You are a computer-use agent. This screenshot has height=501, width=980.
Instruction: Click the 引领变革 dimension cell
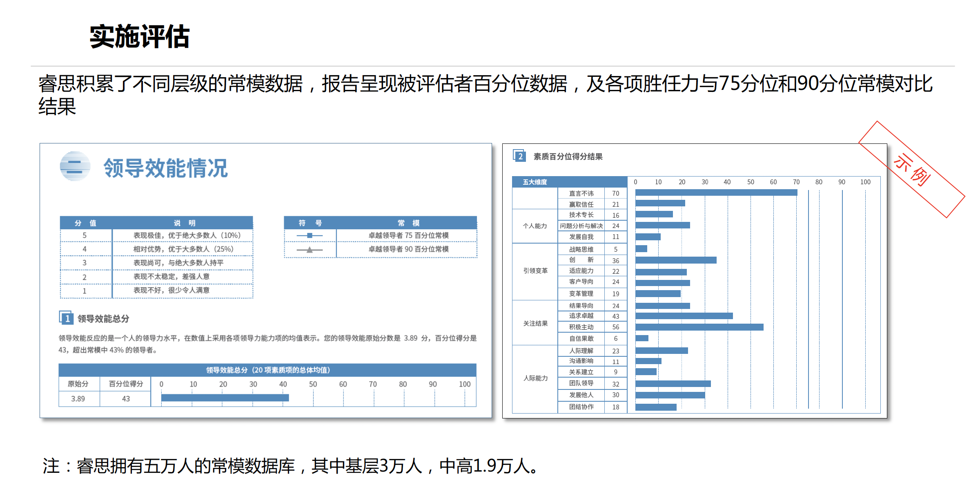(535, 271)
